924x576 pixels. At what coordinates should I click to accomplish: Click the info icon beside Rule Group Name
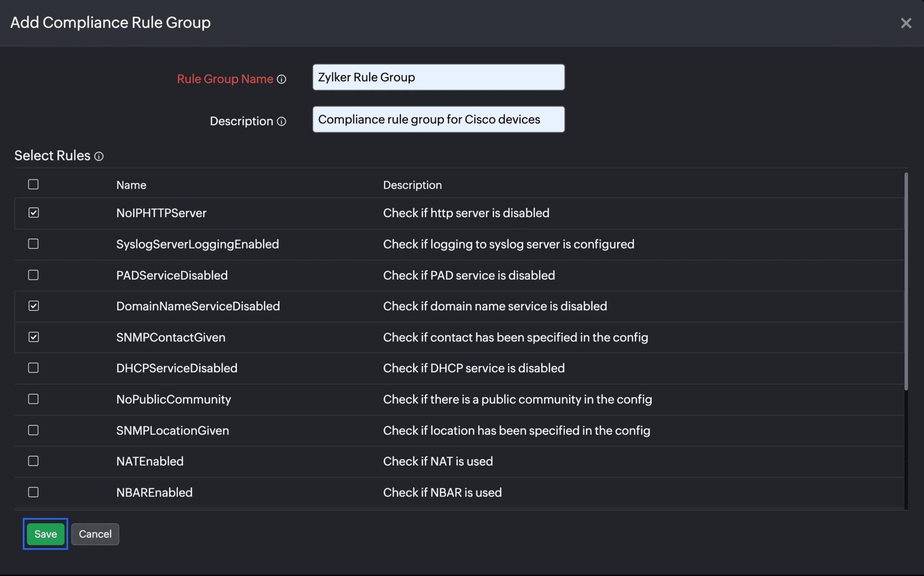(x=281, y=80)
